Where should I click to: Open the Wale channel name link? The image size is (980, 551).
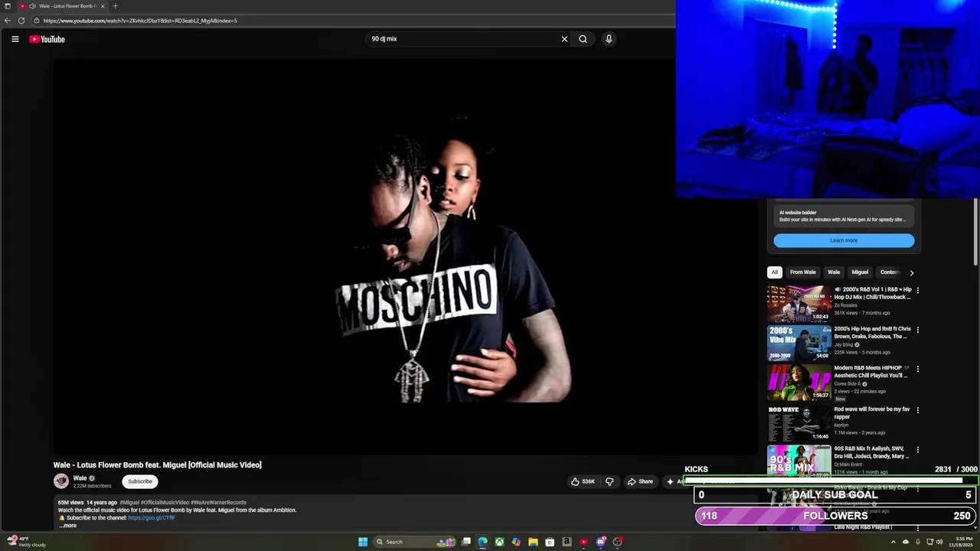coord(80,478)
